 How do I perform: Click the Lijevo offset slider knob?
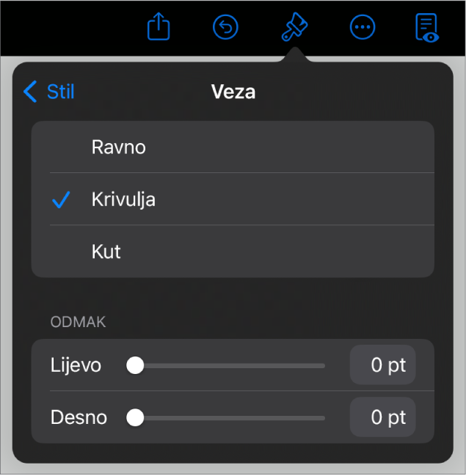pos(135,365)
